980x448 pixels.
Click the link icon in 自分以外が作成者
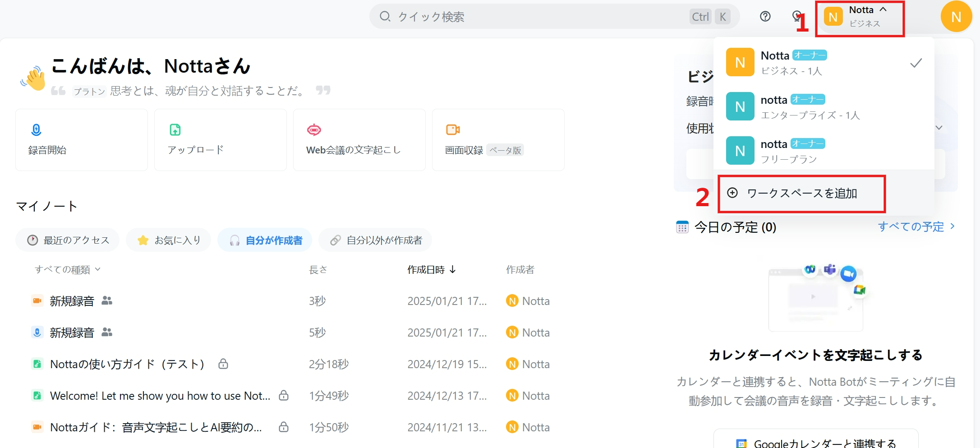335,240
